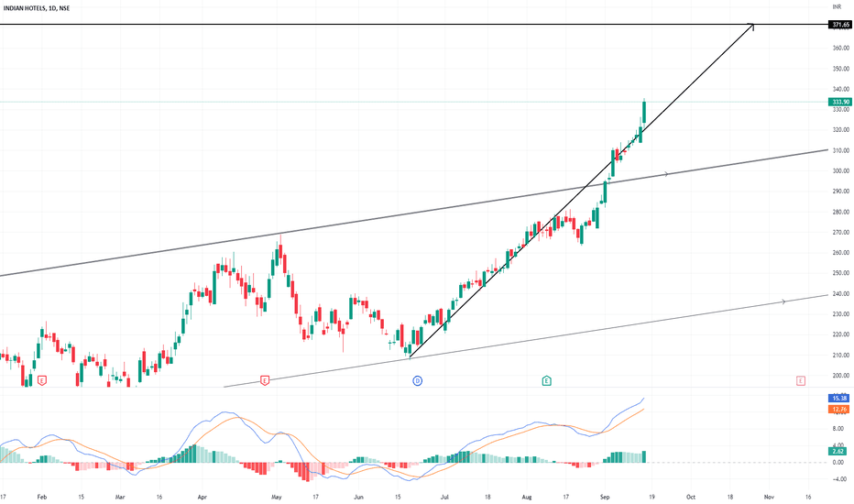Click the 0.00 MACD axis label
The height and width of the screenshot is (504, 854).
click(838, 462)
